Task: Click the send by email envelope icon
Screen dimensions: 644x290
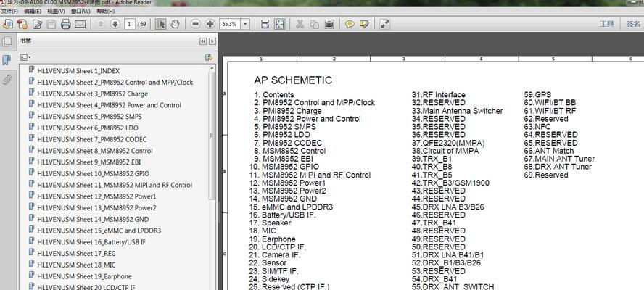Action: pos(80,24)
